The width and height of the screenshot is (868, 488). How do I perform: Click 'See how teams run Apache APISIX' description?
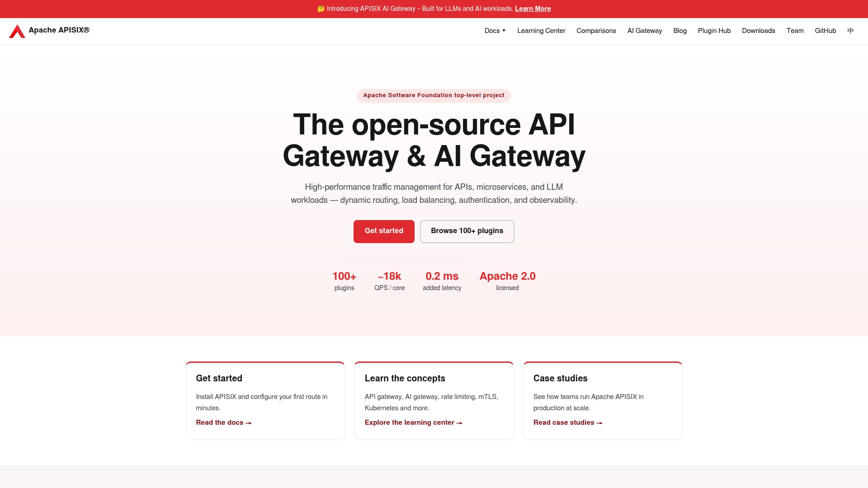coord(589,402)
